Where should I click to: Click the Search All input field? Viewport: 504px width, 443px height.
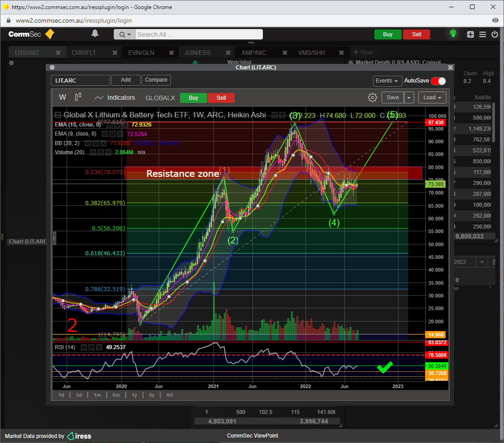(x=199, y=34)
